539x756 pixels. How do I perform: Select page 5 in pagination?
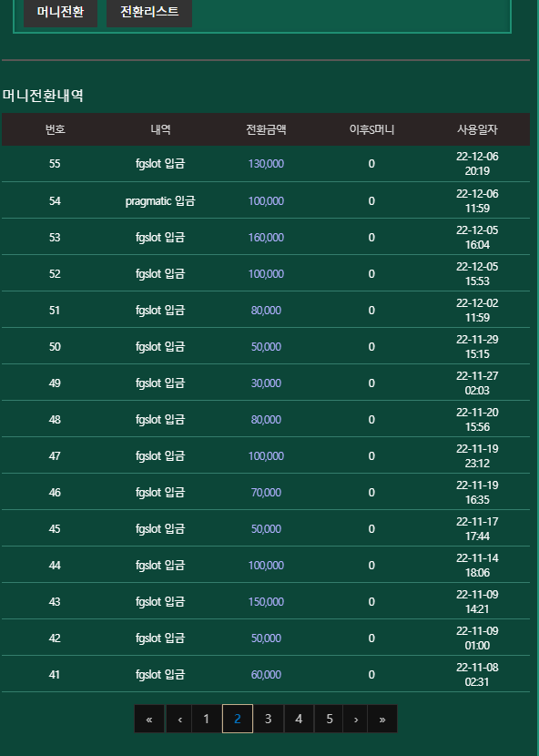(x=330, y=719)
